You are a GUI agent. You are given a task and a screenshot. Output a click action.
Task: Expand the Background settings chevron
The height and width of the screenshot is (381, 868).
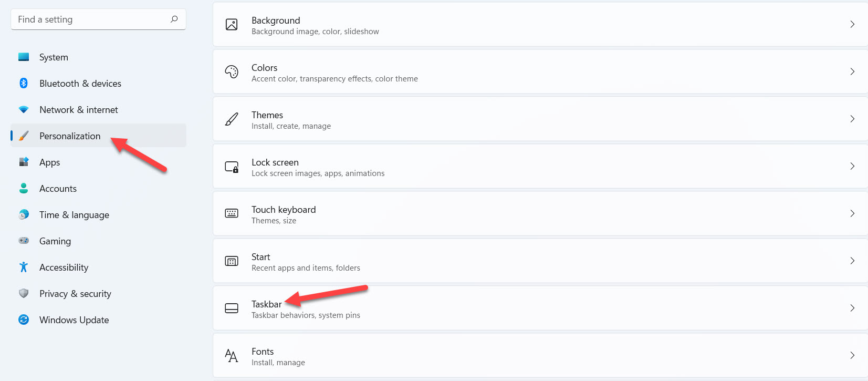click(852, 24)
